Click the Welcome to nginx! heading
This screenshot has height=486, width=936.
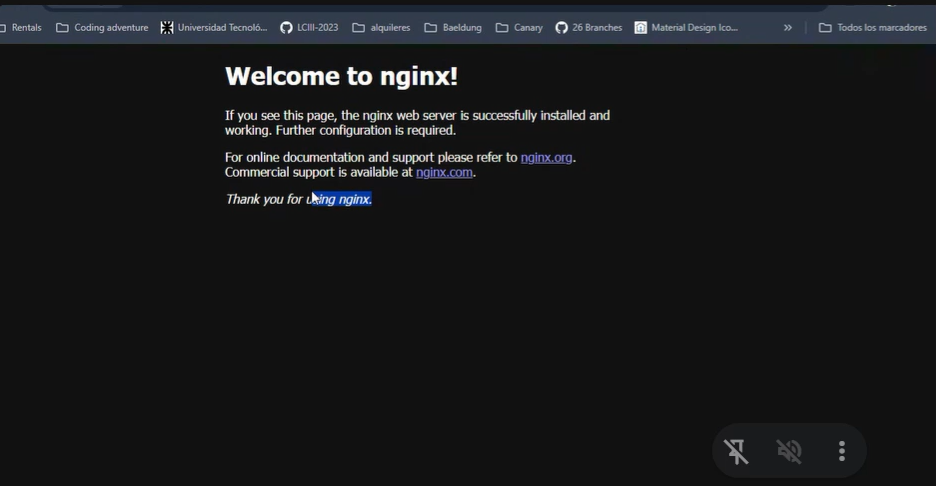coord(341,76)
